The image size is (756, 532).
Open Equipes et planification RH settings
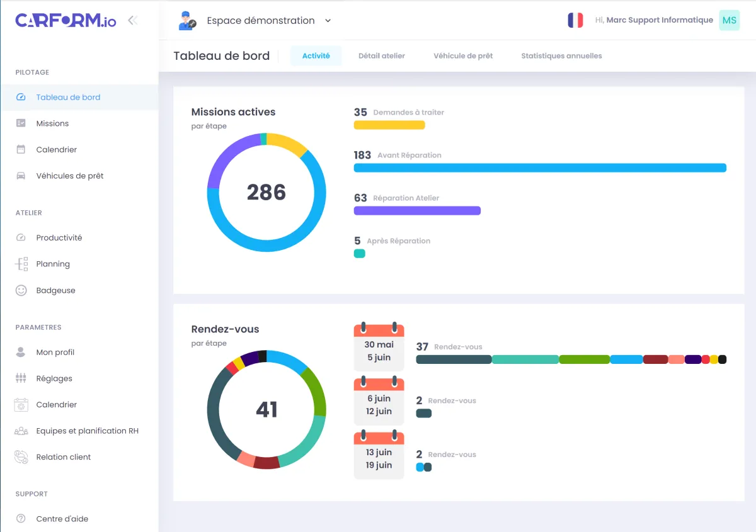[x=21, y=431]
